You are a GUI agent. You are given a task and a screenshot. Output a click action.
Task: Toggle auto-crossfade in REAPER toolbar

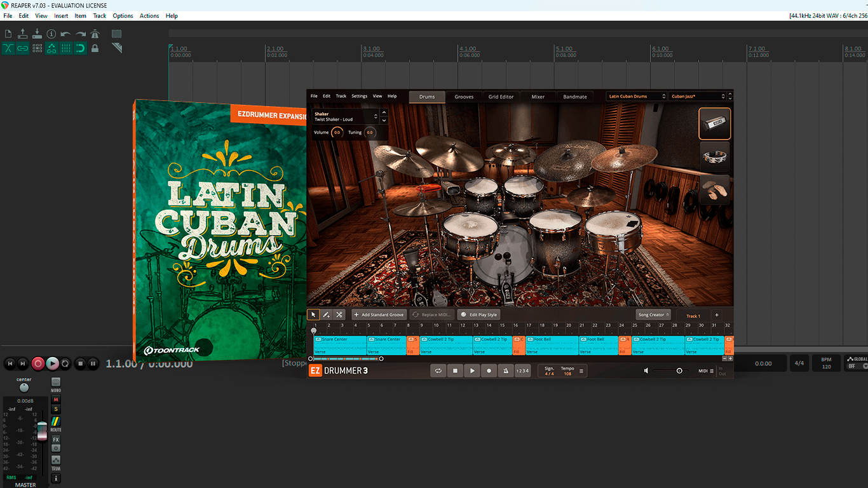click(8, 48)
